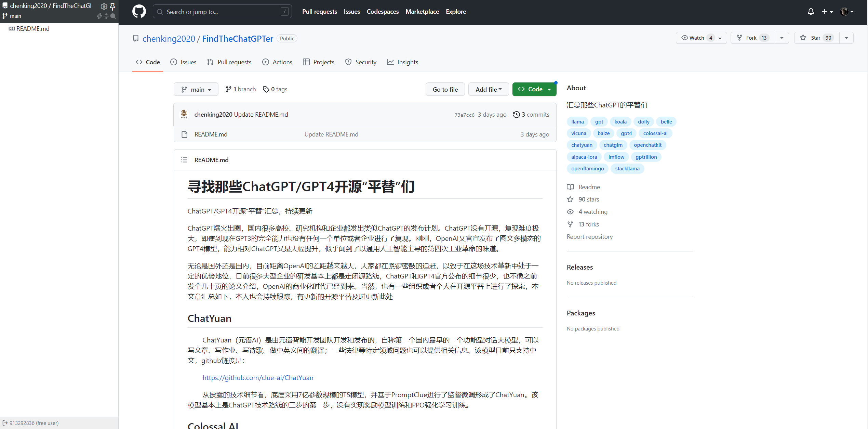Select the openchatkit topic tag
The height and width of the screenshot is (429, 868).
(x=647, y=145)
